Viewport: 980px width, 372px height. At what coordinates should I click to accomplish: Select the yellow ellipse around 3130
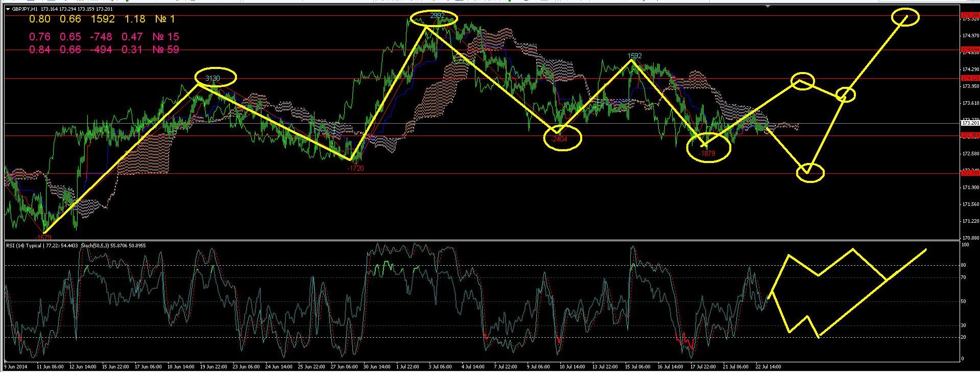[x=216, y=78]
